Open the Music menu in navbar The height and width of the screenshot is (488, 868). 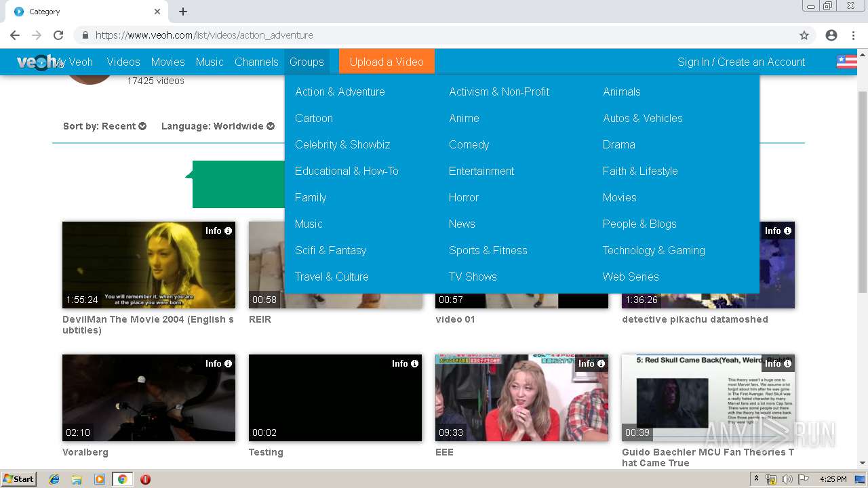pos(210,62)
